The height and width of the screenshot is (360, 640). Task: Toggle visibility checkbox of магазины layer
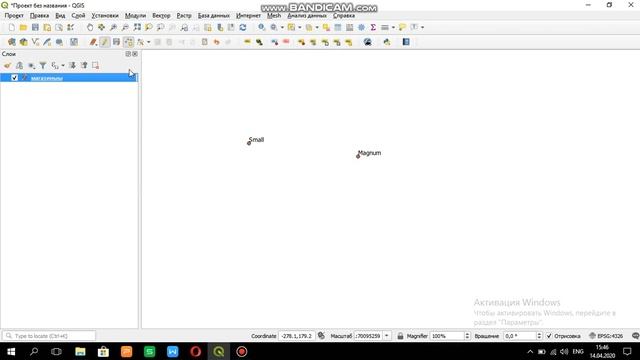15,78
